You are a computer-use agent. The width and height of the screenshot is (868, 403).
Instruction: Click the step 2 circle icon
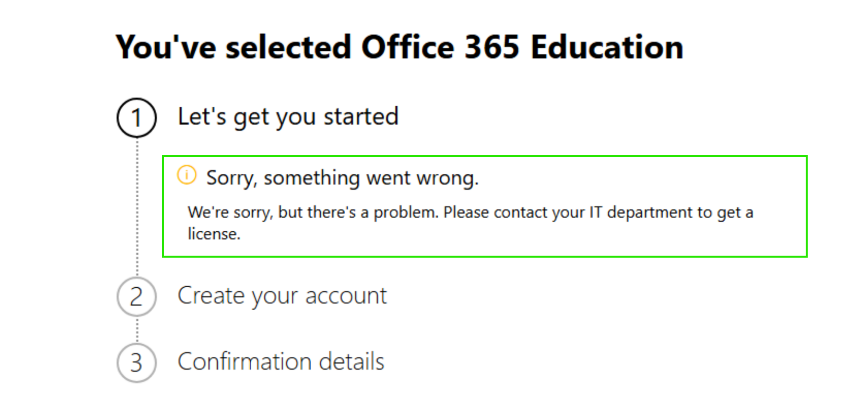[137, 297]
